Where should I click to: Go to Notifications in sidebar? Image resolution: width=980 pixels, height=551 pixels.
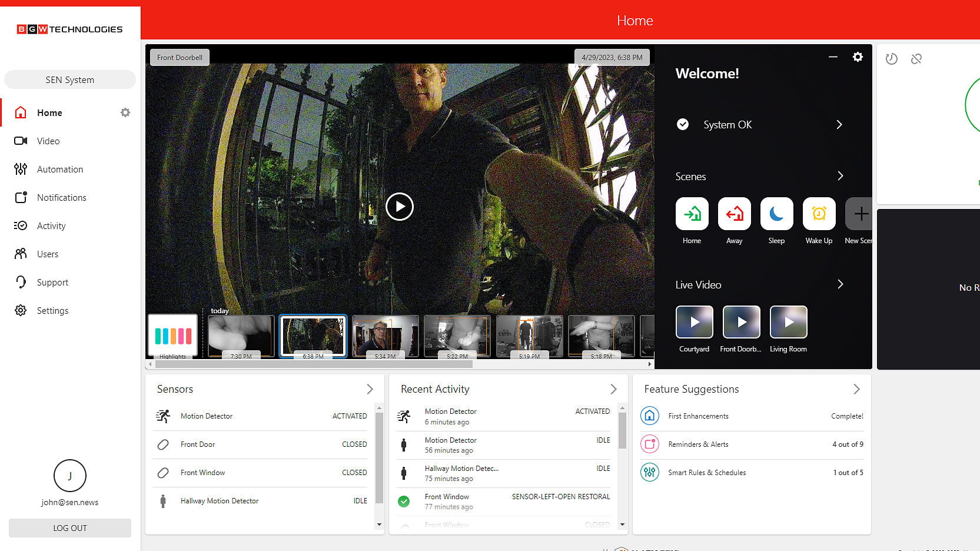coord(61,198)
